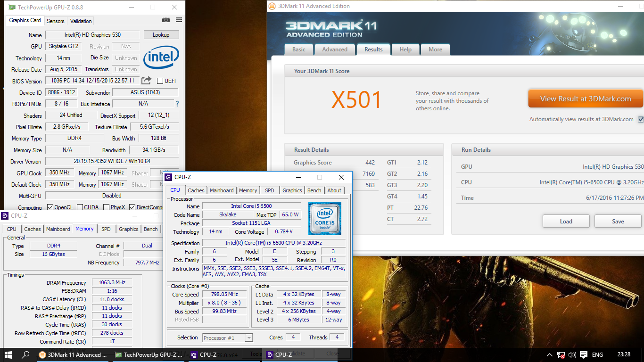Click the ENG language indicator

click(597, 355)
